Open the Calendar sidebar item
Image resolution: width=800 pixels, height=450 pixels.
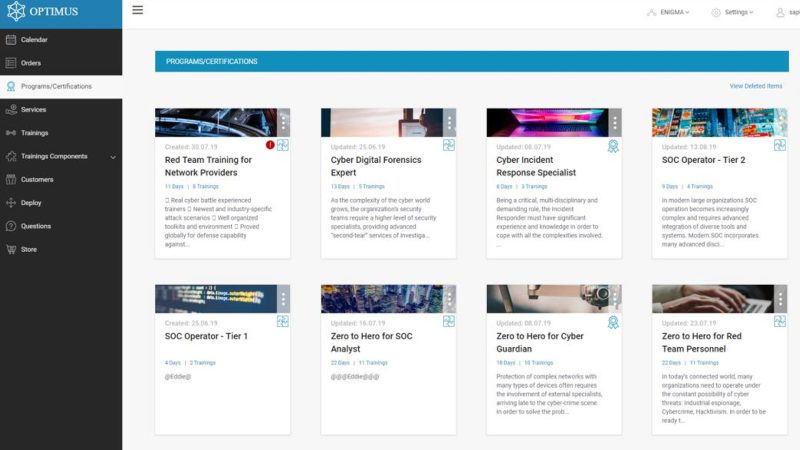pyautogui.click(x=35, y=40)
